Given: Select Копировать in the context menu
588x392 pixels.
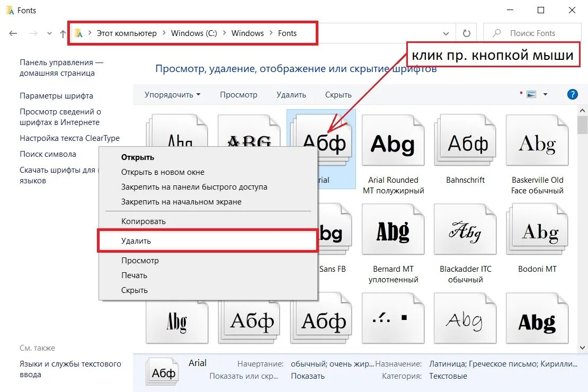Looking at the screenshot, I should pyautogui.click(x=208, y=221).
